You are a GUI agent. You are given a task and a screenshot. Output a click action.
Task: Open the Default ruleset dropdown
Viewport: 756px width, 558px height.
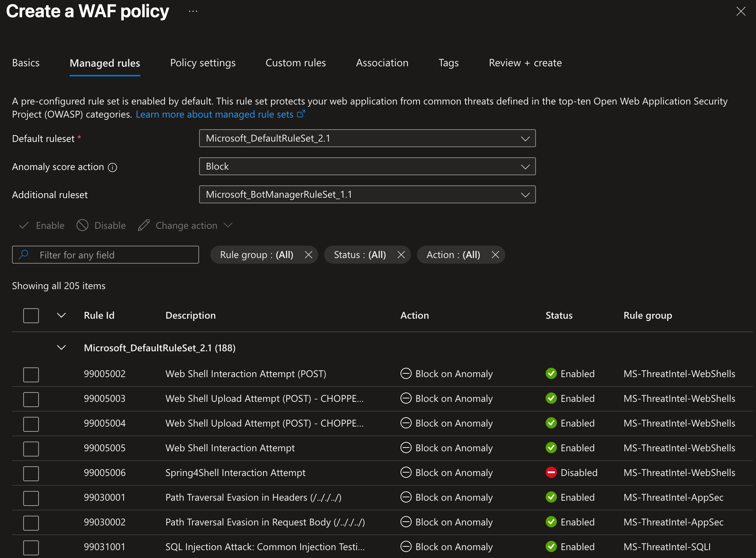pos(367,139)
